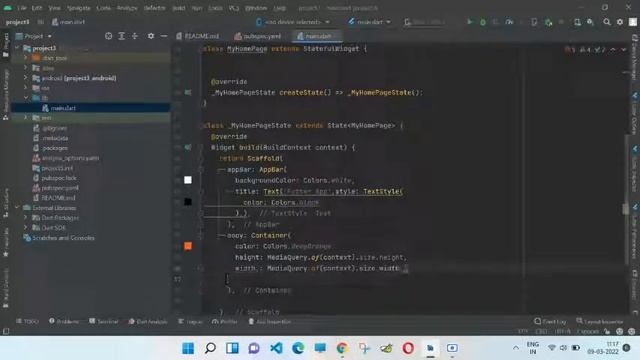Hide the Project panel with minus icon
Viewport: 640px width, 360px height.
click(x=164, y=36)
